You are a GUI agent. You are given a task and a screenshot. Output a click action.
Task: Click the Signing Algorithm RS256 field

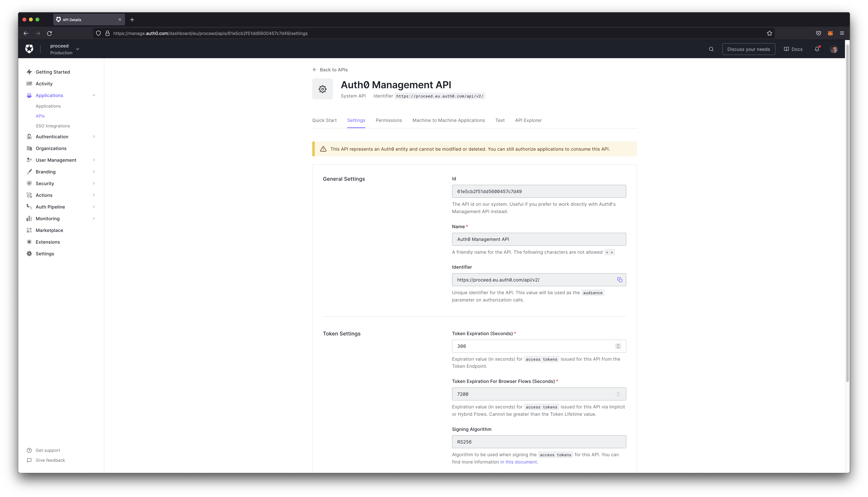tap(539, 442)
